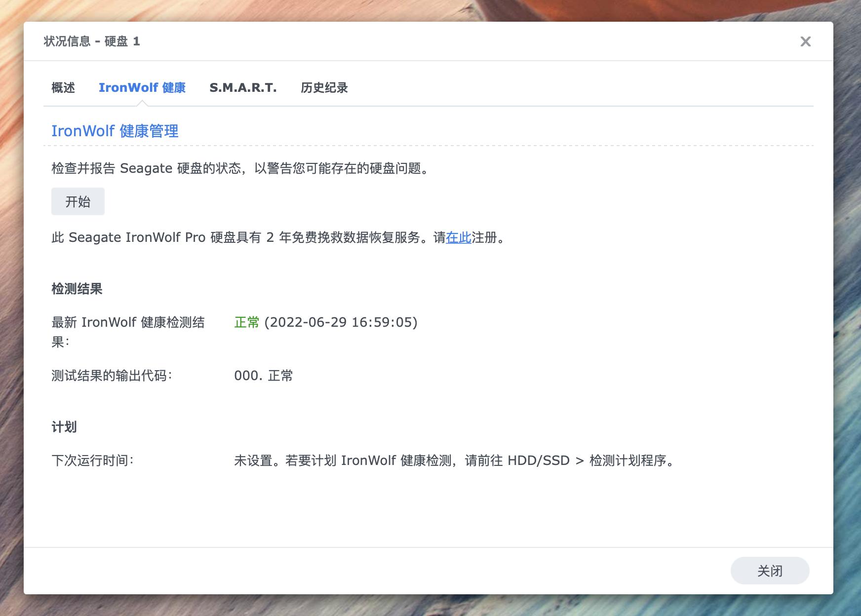Screen dimensions: 861x616
Task: Click the 开始 button to begin health check
Action: point(78,201)
